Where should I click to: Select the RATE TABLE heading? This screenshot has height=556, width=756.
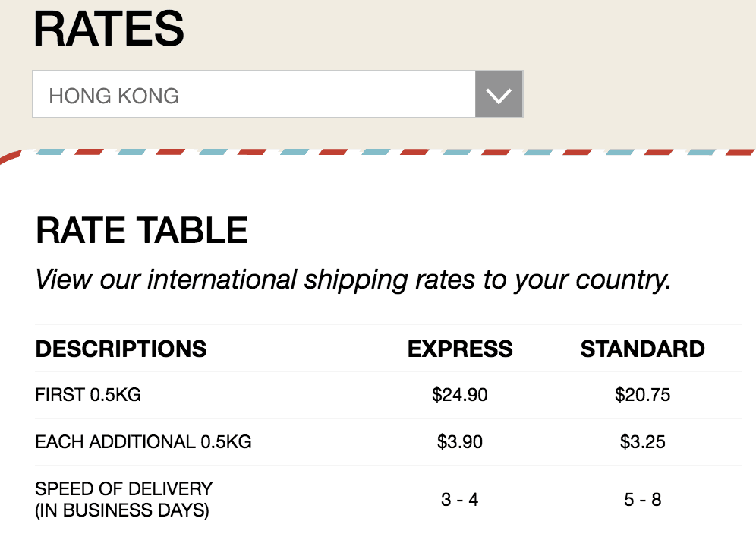tap(142, 231)
